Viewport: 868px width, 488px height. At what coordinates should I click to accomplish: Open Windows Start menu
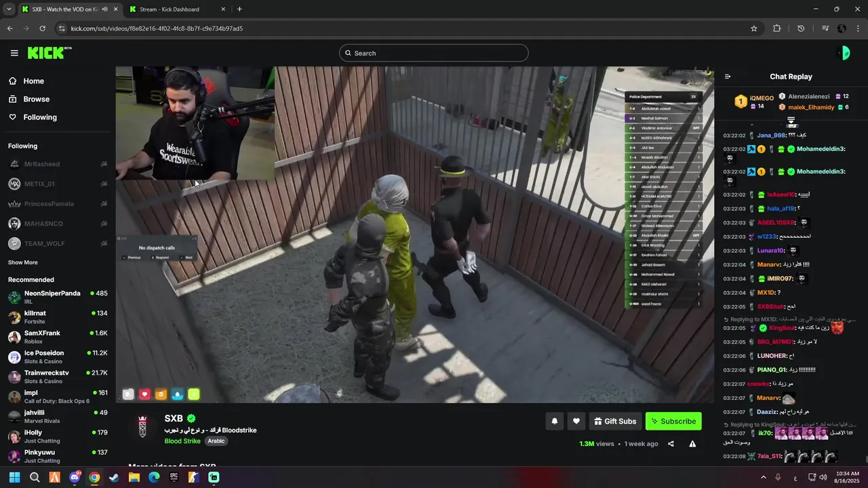14,477
